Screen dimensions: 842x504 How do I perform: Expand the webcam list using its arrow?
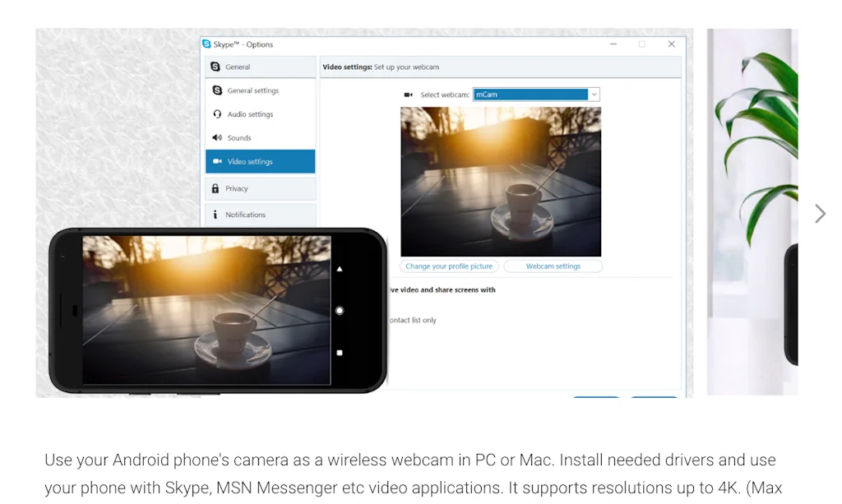tap(594, 95)
